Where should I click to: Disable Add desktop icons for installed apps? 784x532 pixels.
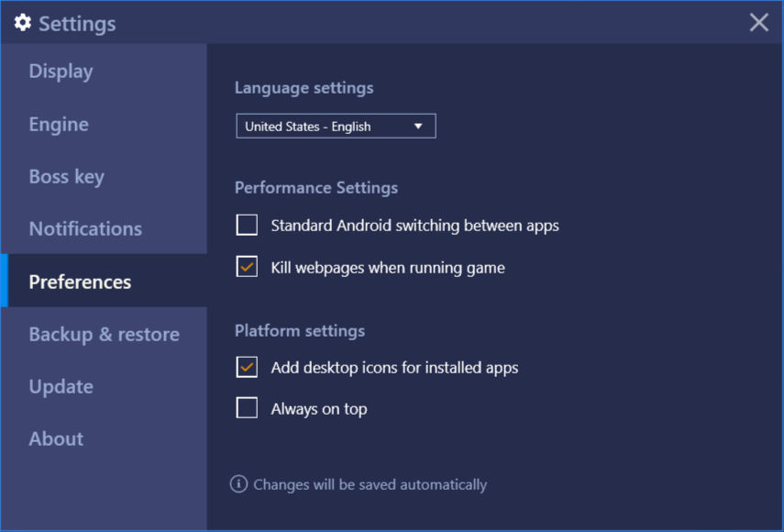coord(247,367)
